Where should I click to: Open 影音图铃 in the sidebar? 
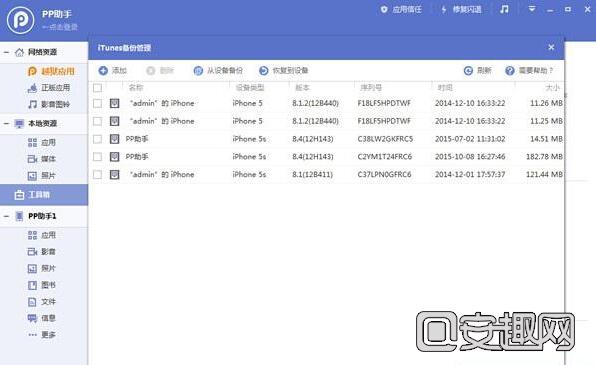click(x=49, y=104)
